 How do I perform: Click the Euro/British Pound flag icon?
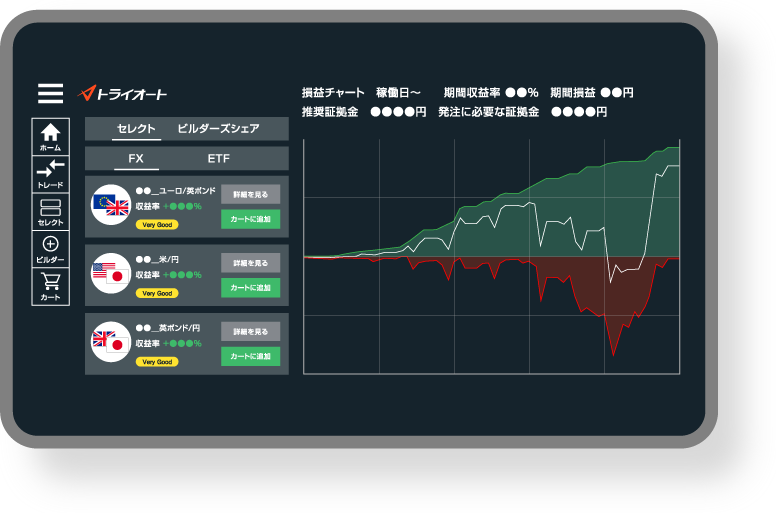click(x=110, y=205)
